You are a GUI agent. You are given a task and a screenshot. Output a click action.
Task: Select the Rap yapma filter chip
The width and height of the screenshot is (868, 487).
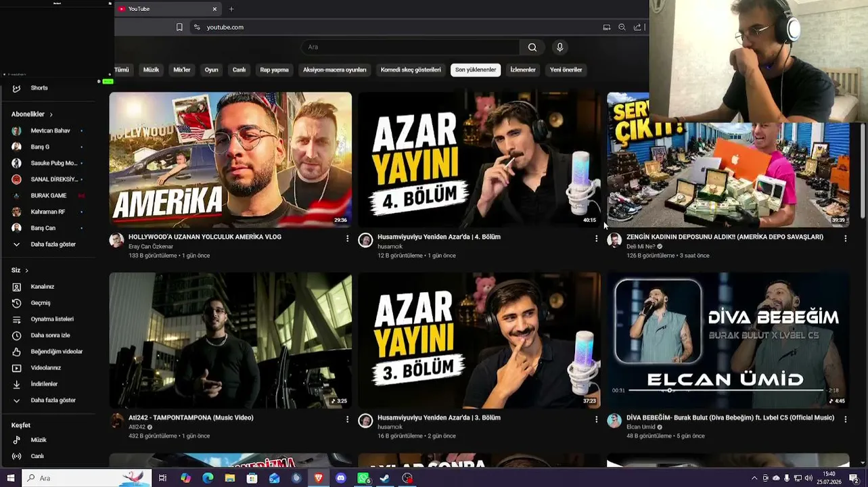pyautogui.click(x=274, y=70)
